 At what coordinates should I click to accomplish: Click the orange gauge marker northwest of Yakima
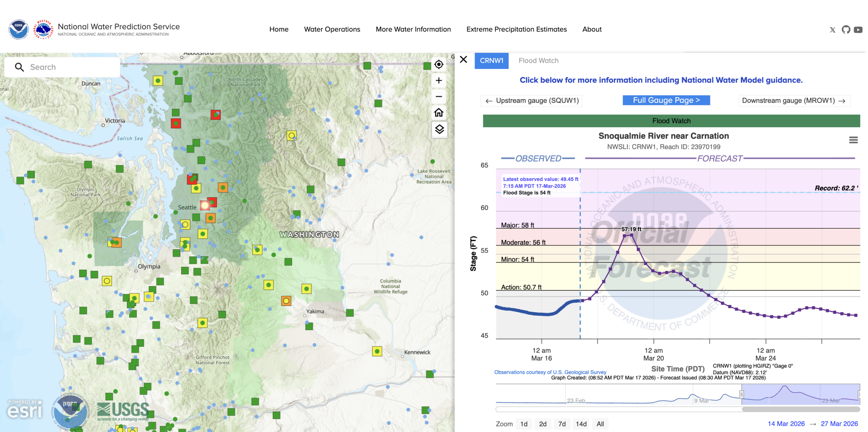[x=286, y=301]
